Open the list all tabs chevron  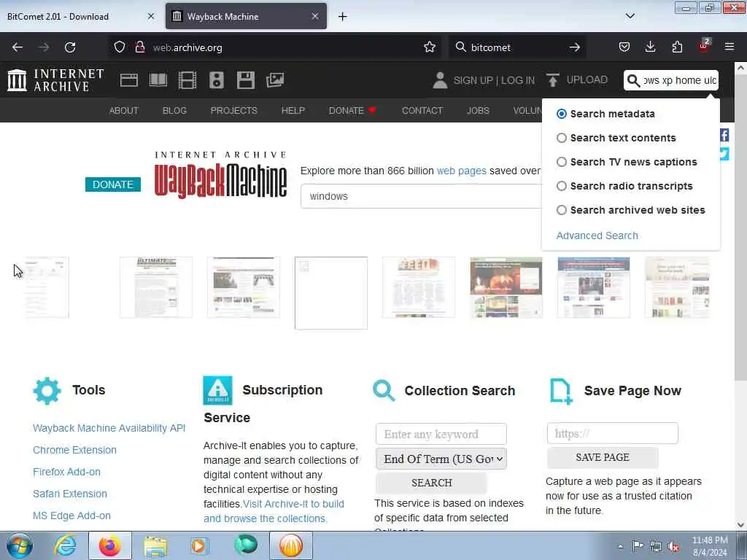point(630,16)
